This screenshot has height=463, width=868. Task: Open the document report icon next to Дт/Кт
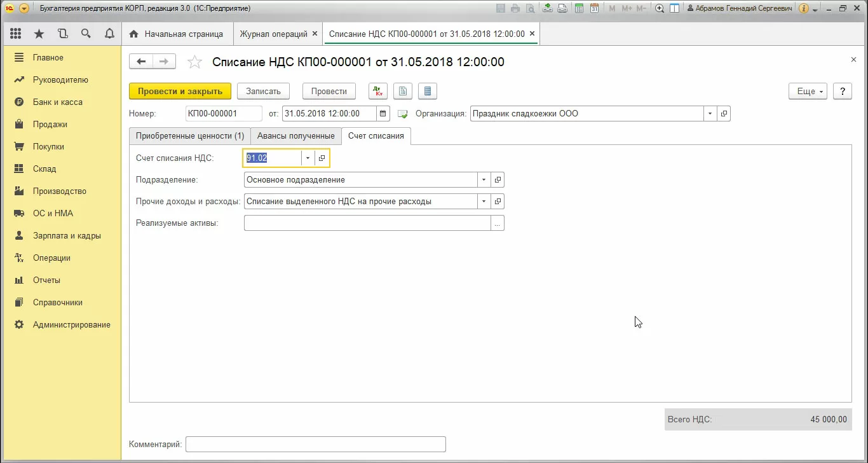[x=403, y=91]
